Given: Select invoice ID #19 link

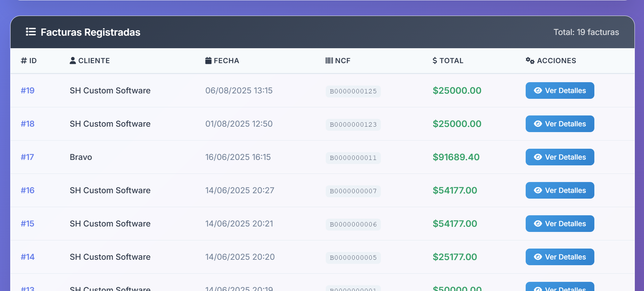Looking at the screenshot, I should point(28,91).
